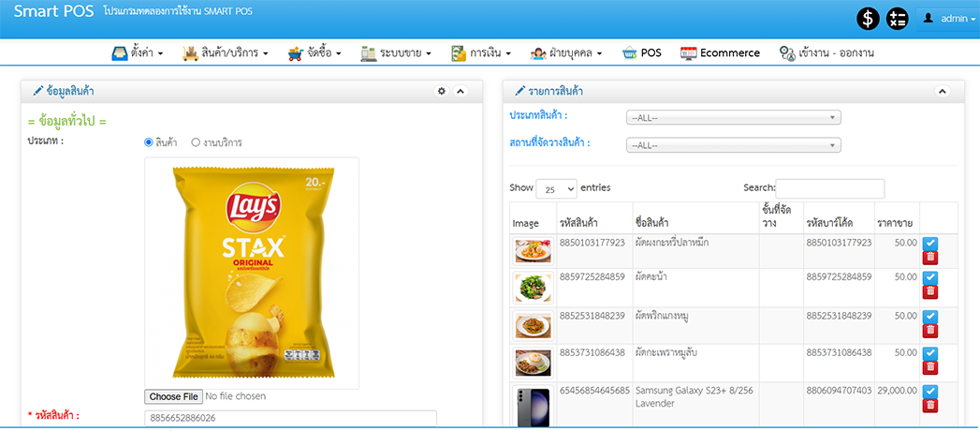This screenshot has height=431, width=980.
Task: Click the ผัดผงกะหรี่ปลาหมึก thumbnail image
Action: pyautogui.click(x=534, y=251)
